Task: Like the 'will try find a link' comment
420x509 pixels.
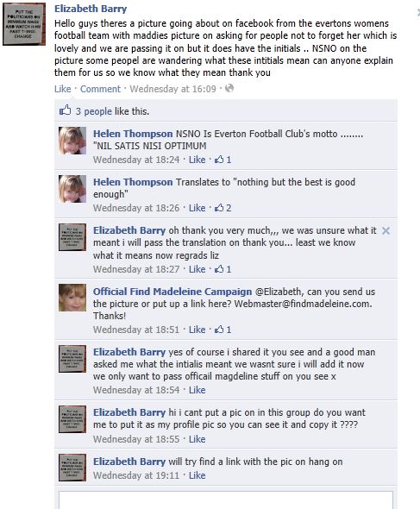Action: coord(197,475)
